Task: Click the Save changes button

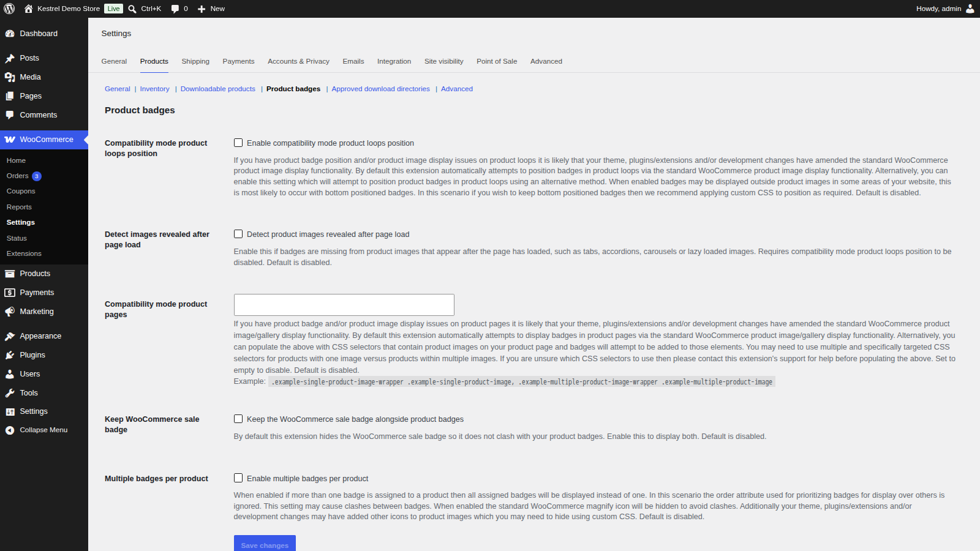Action: pos(265,544)
